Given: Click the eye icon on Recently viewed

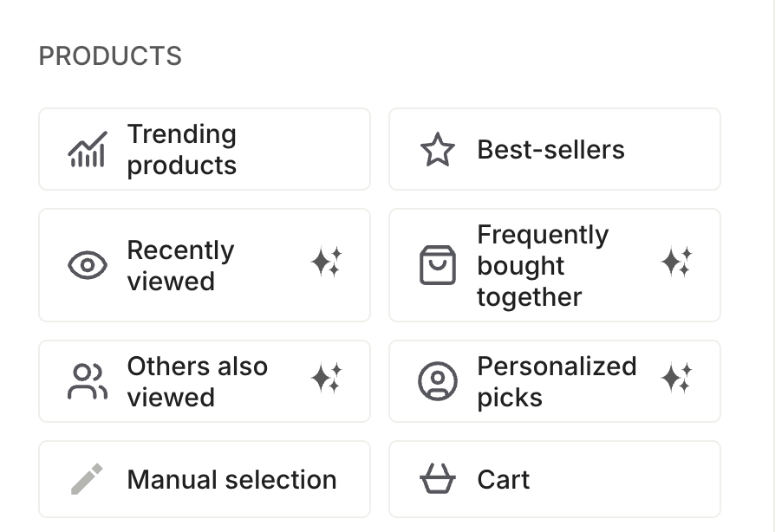Looking at the screenshot, I should pos(85,265).
